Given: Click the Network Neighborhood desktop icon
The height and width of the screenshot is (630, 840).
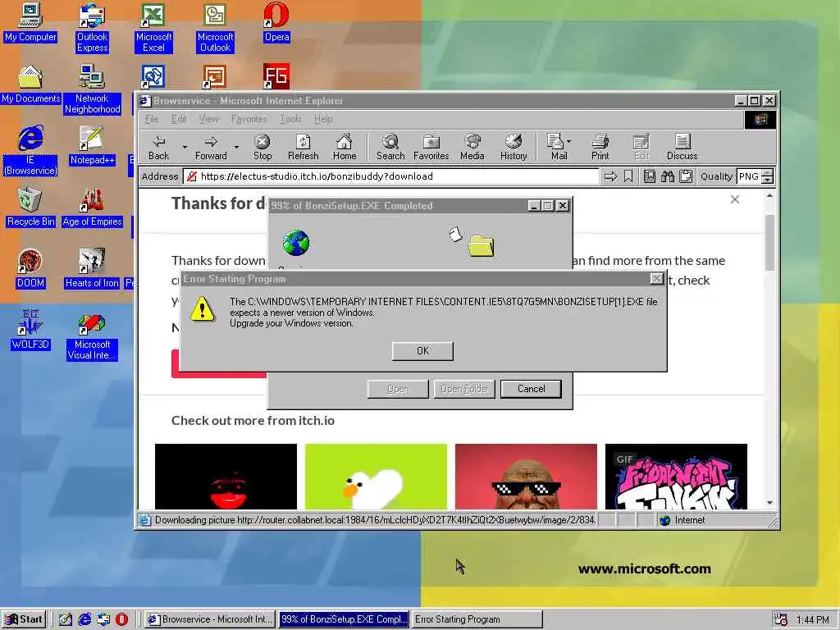Looking at the screenshot, I should 92,89.
